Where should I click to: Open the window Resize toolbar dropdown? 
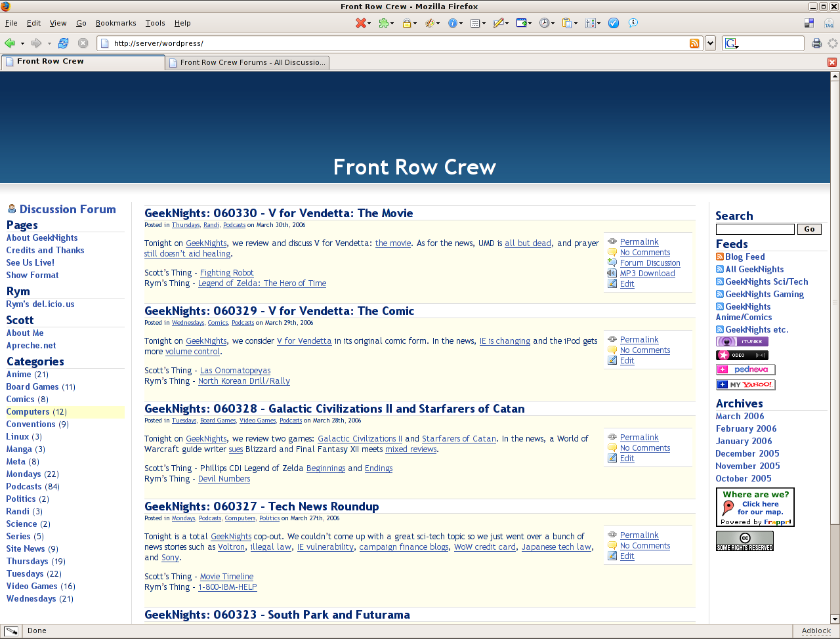pos(524,23)
